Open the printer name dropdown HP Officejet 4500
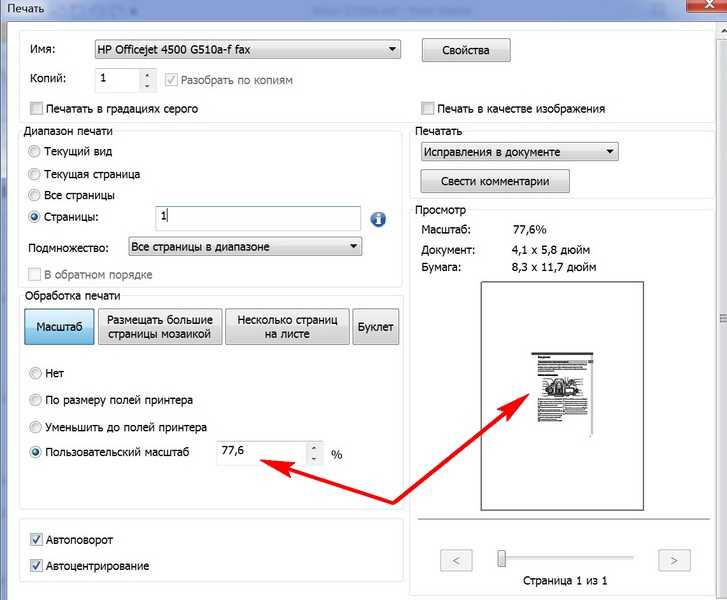The image size is (727, 600). click(x=248, y=49)
